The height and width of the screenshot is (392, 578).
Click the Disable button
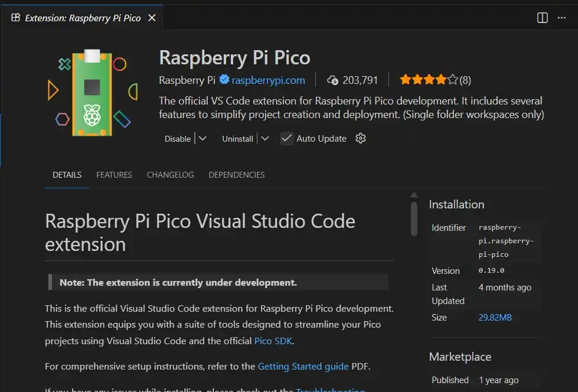coord(178,139)
